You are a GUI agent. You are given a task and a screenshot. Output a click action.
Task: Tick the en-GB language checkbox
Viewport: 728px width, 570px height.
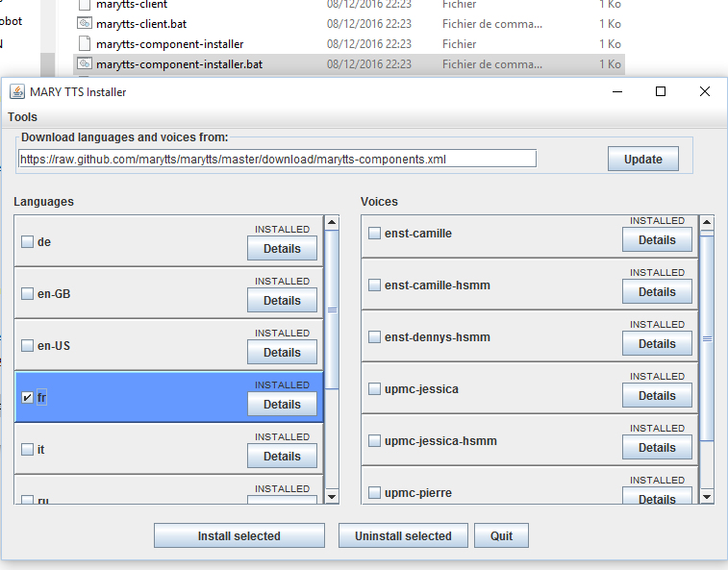coord(27,294)
